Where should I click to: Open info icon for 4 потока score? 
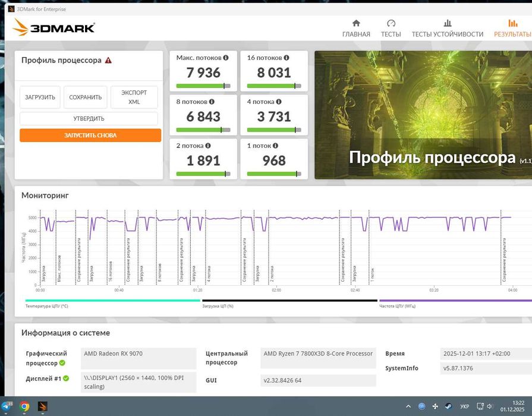(279, 102)
